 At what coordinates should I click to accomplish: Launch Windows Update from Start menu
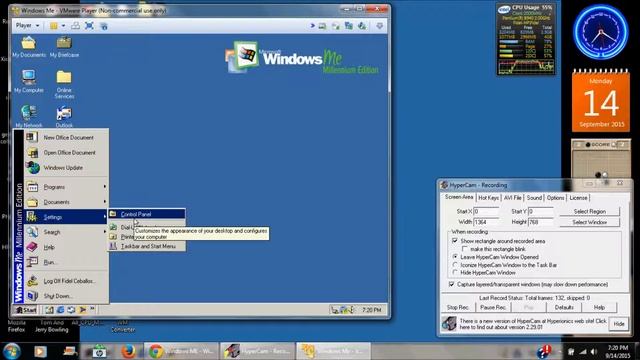tap(66, 168)
